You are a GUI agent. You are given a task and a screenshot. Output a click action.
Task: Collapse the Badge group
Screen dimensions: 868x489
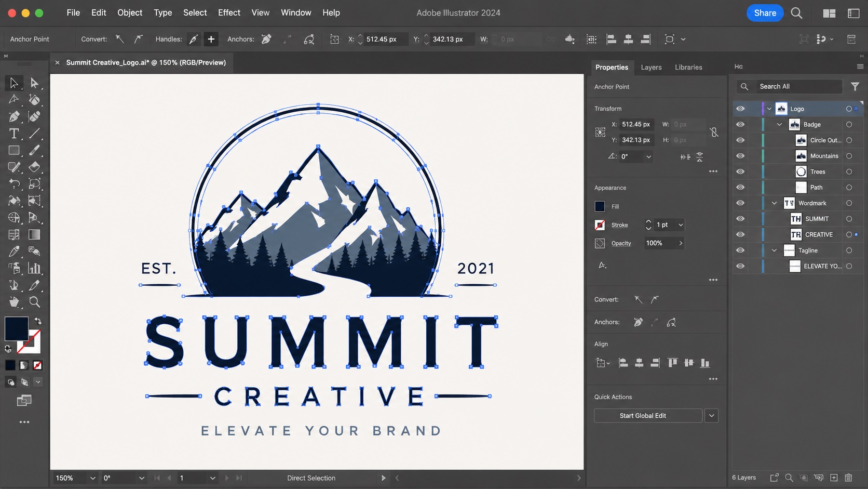(x=779, y=124)
